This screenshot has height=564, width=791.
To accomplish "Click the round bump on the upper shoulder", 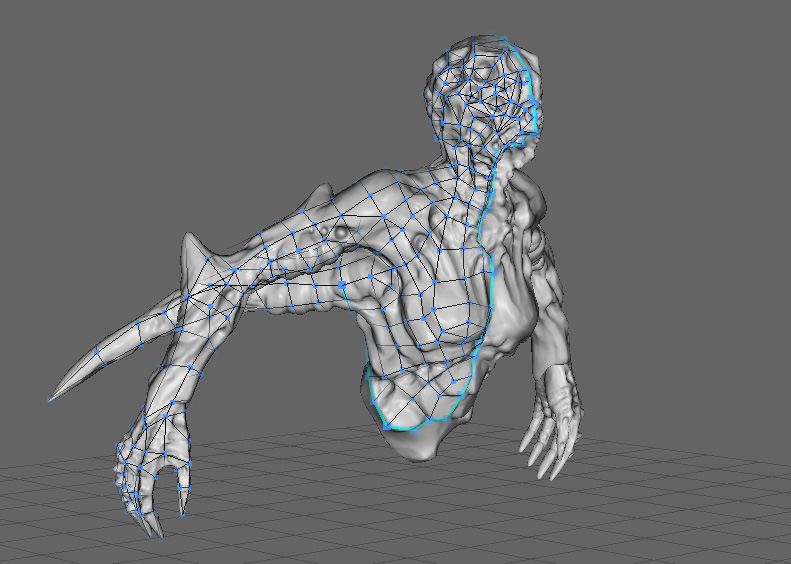I will (x=342, y=232).
